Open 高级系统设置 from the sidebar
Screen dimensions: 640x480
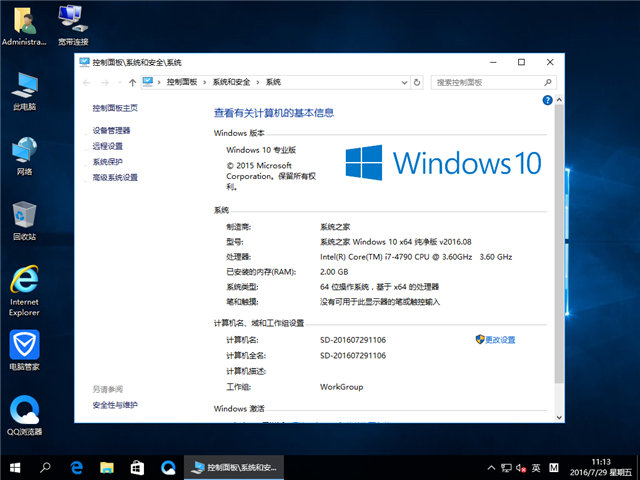tap(115, 177)
